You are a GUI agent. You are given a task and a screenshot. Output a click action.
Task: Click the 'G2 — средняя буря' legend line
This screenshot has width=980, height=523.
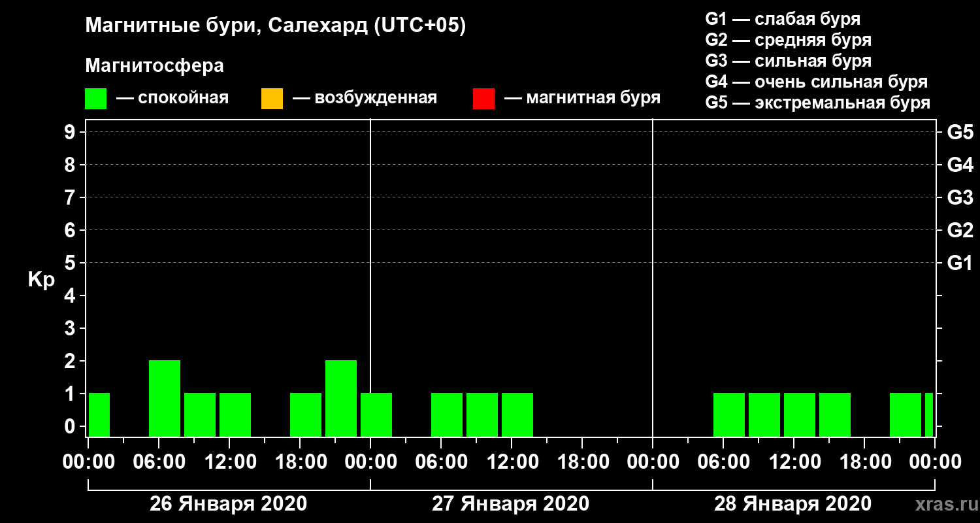pos(789,40)
